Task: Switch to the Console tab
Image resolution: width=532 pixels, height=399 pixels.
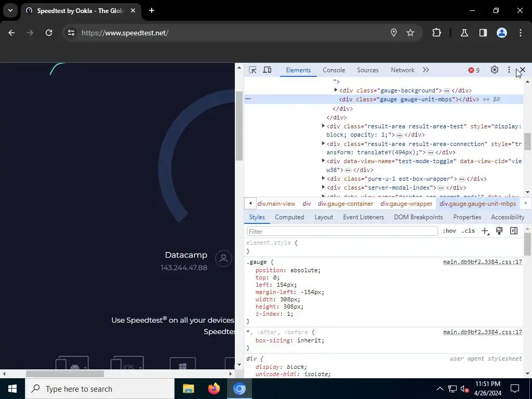Action: (x=334, y=70)
